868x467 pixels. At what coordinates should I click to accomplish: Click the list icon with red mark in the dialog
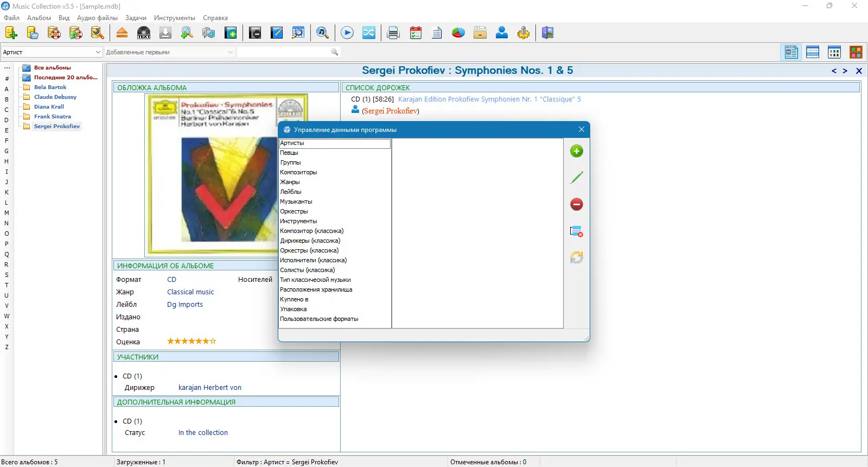point(577,231)
